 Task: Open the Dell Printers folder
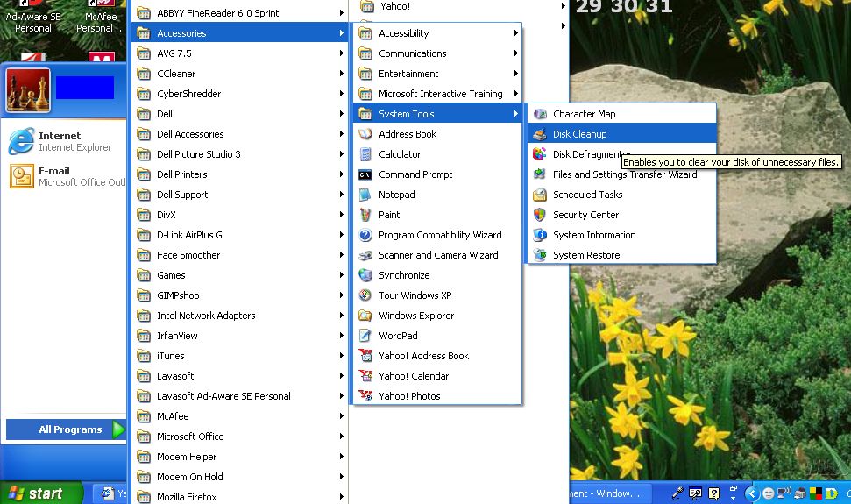239,174
